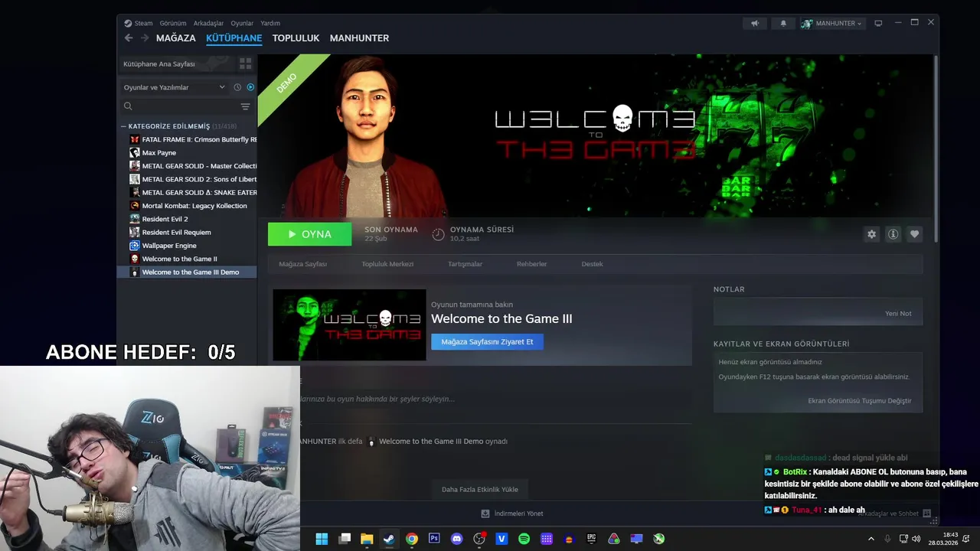Collapse the KATEGORİZE EDİLMEMİŞ category
The image size is (980, 551).
tap(124, 126)
